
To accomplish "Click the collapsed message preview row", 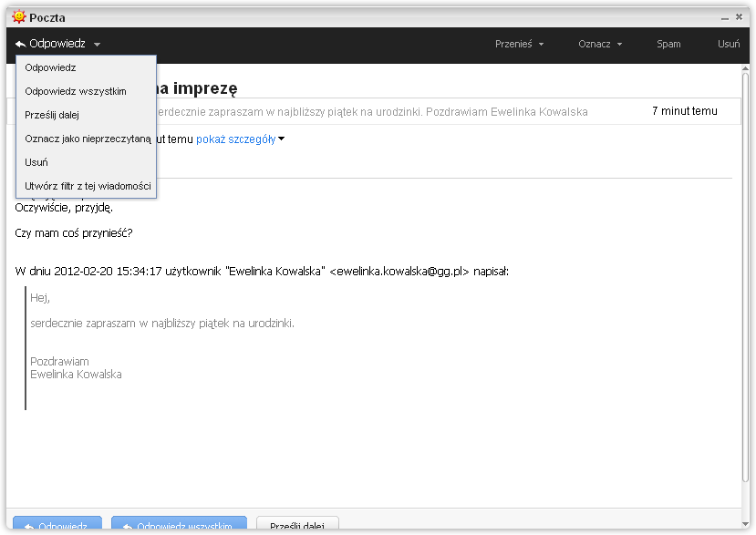I will 374,111.
